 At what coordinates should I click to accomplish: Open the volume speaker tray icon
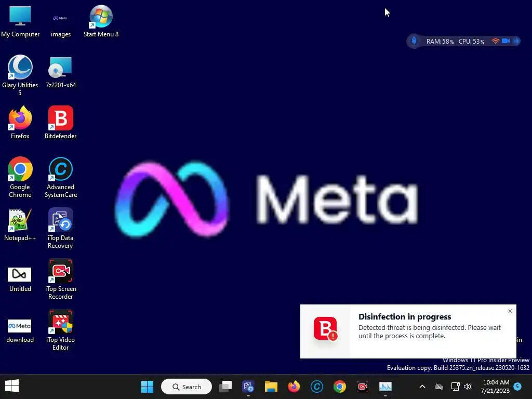[468, 387]
